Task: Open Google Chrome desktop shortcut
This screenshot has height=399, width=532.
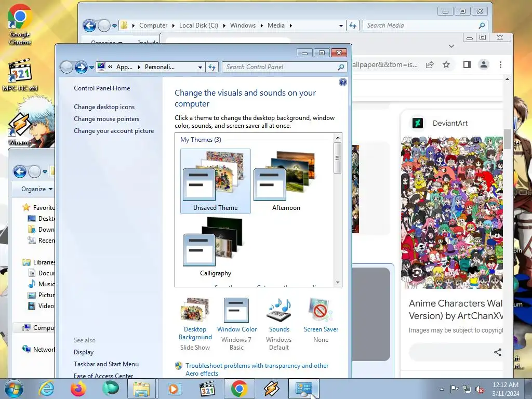Action: [x=20, y=25]
